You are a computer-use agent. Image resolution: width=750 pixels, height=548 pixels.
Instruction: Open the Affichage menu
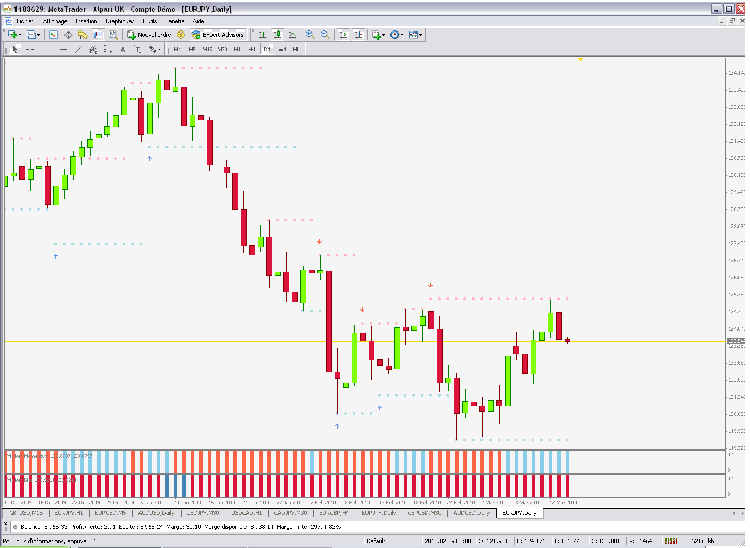click(x=55, y=21)
